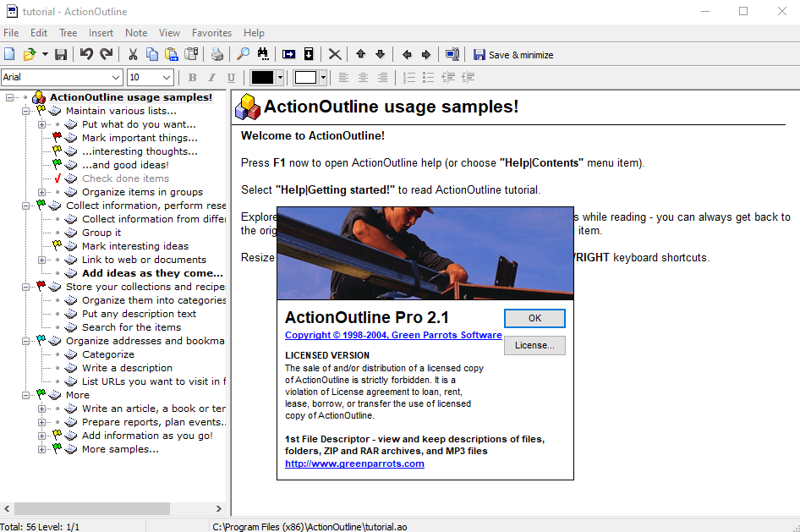Move item left with the left arrow

tap(407, 54)
